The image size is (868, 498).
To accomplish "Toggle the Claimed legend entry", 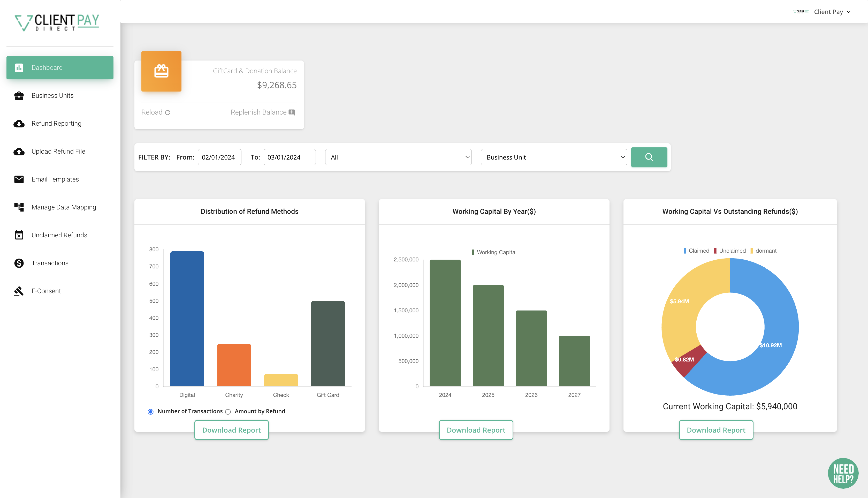I will 696,251.
